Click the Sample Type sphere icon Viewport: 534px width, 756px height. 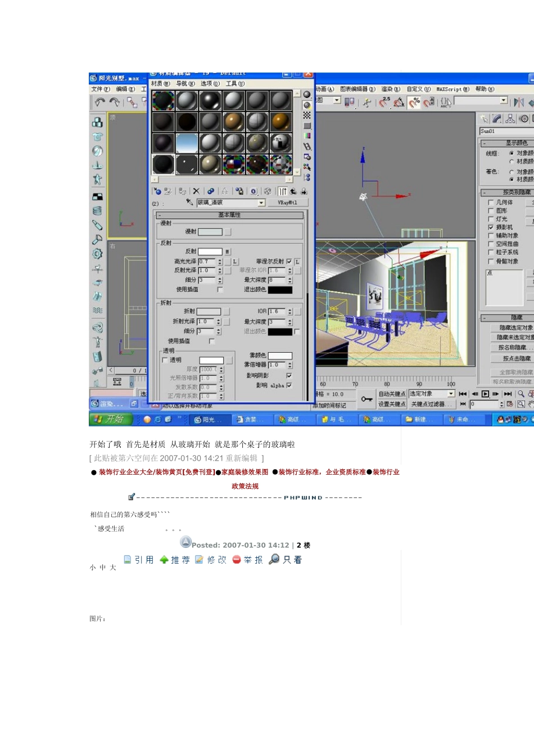(307, 94)
